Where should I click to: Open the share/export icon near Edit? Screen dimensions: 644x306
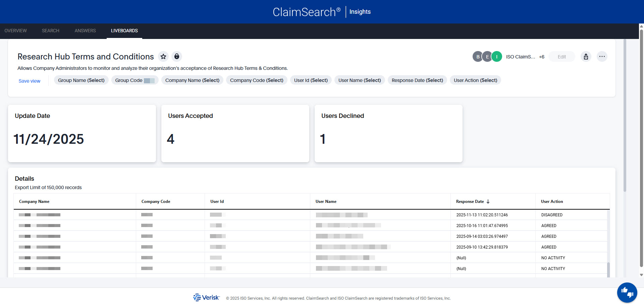click(586, 56)
